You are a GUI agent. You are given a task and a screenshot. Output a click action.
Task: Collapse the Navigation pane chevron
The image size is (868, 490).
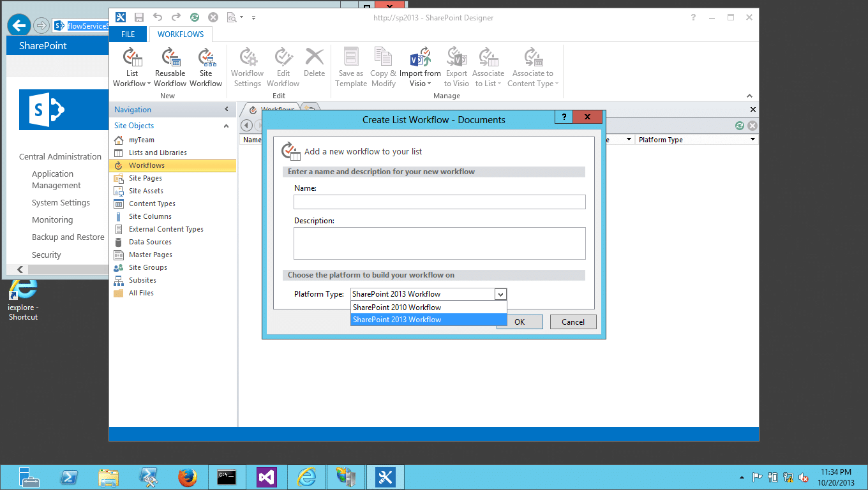click(227, 110)
